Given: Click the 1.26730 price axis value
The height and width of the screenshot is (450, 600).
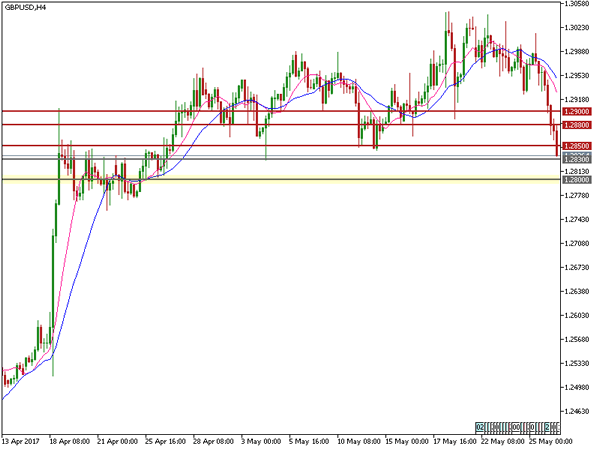Looking at the screenshot, I should pos(577,267).
